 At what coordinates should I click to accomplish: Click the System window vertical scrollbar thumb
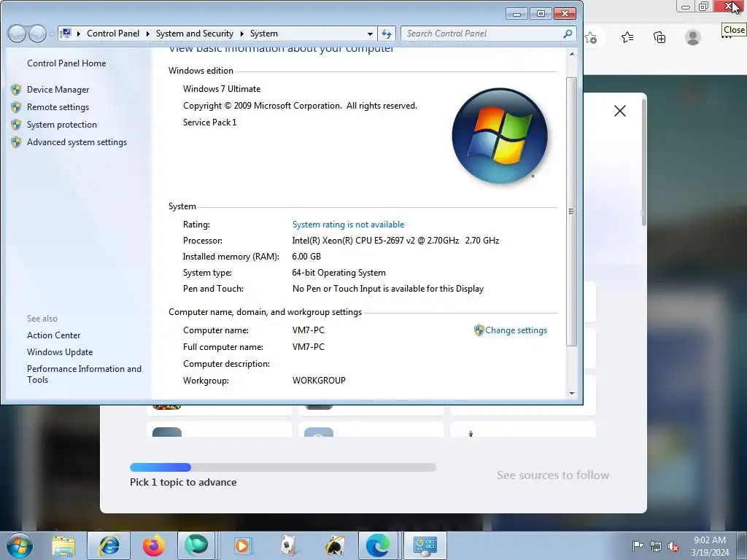click(x=572, y=211)
